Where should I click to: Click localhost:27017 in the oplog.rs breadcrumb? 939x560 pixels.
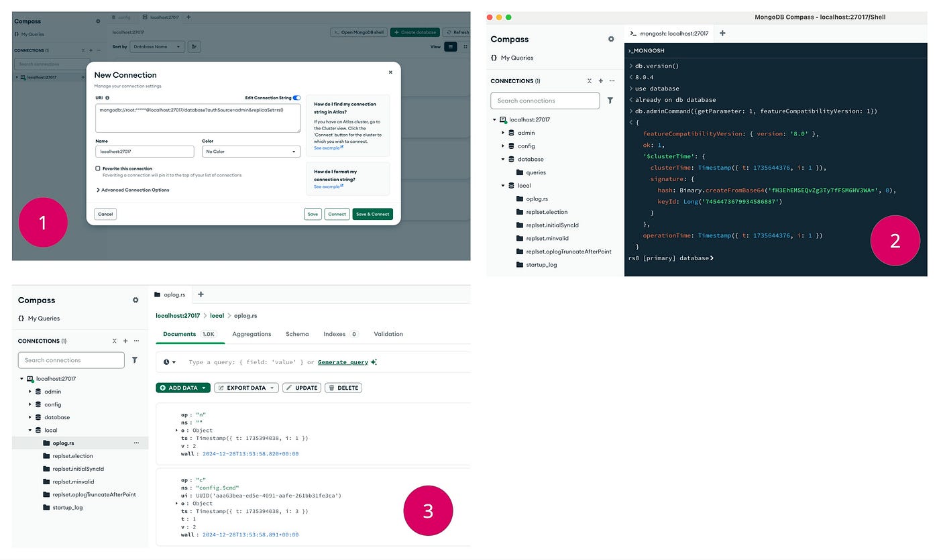point(178,315)
